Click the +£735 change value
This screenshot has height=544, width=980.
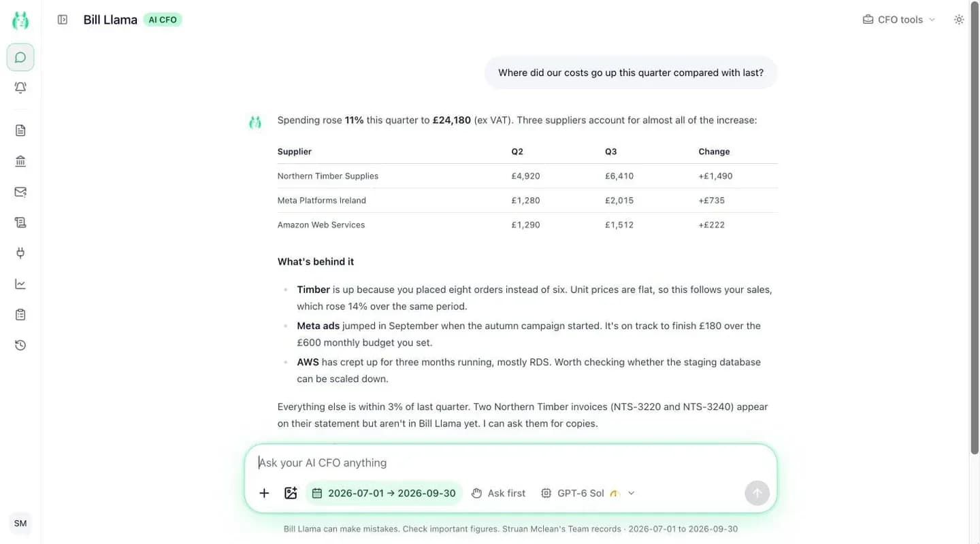click(x=712, y=201)
